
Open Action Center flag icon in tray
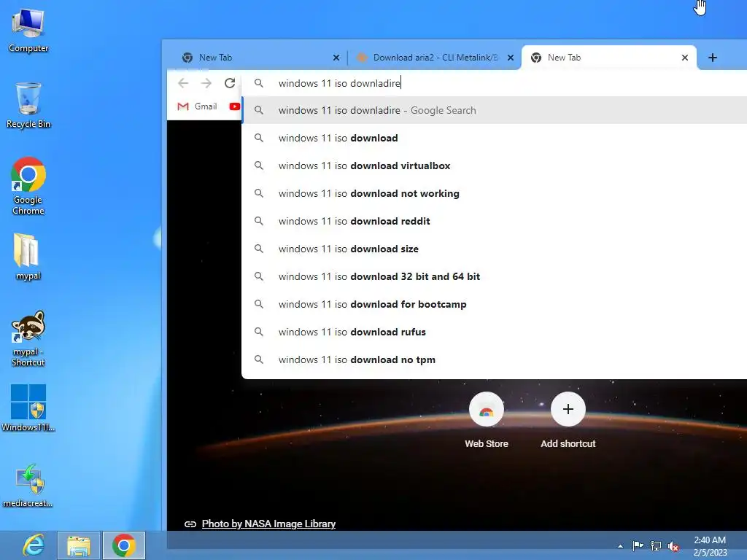tap(638, 545)
